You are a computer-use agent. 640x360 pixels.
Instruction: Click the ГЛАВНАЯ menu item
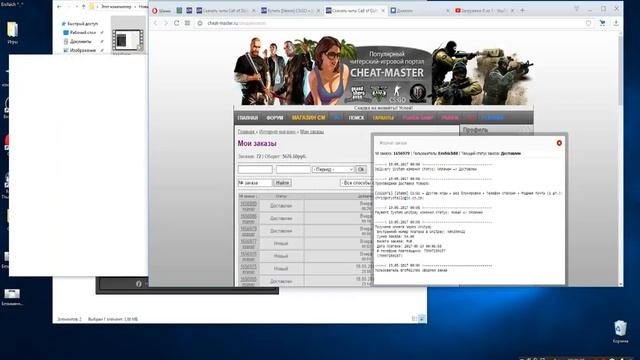(248, 118)
